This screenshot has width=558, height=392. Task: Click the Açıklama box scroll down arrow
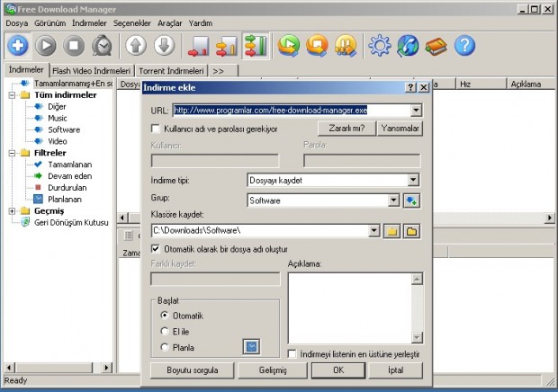click(x=417, y=337)
